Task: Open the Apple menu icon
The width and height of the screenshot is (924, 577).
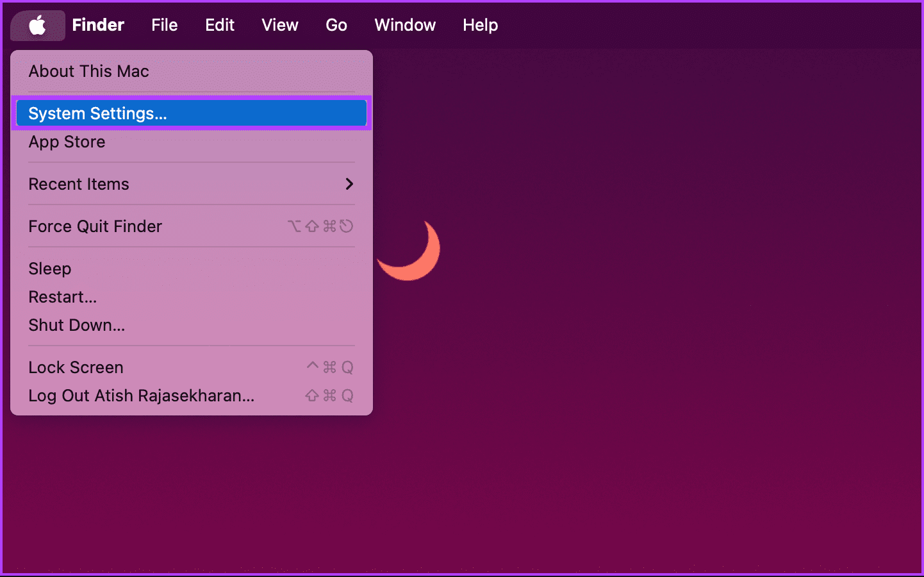Action: click(x=37, y=25)
